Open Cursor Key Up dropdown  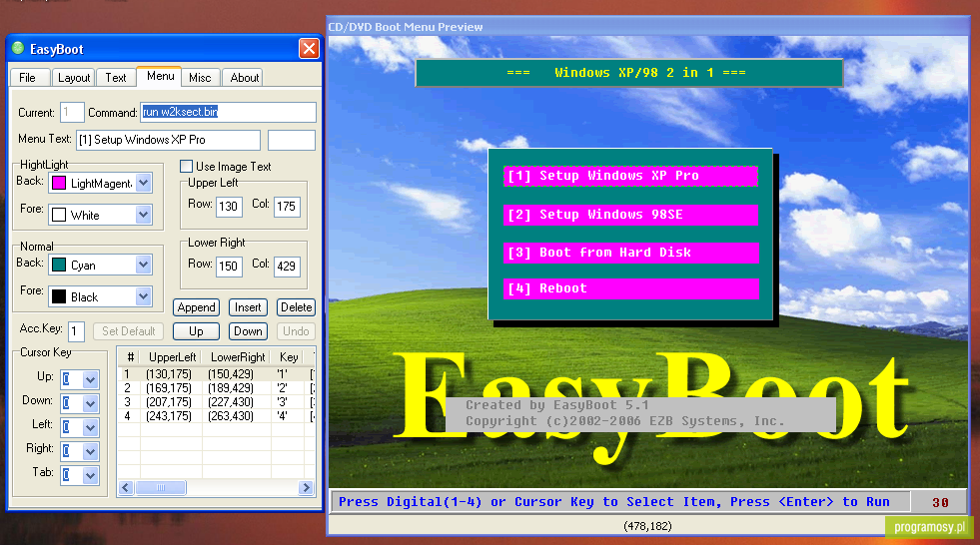tap(90, 379)
